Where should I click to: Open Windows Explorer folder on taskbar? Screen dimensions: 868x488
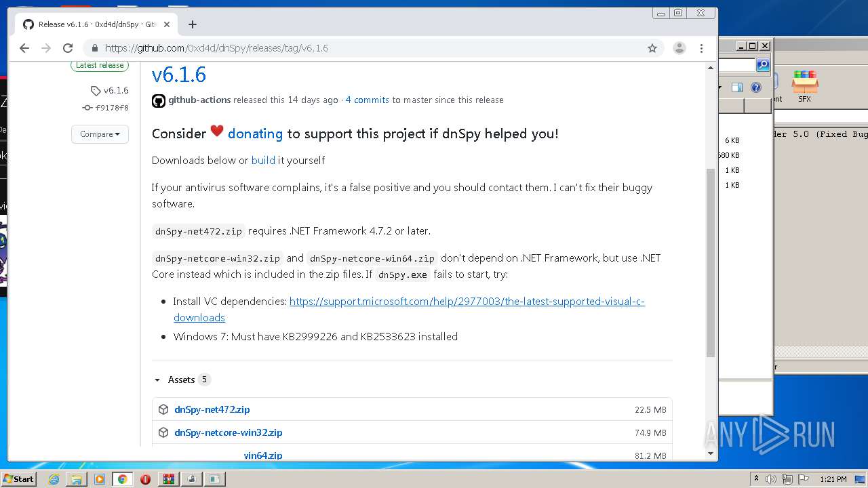(x=77, y=479)
